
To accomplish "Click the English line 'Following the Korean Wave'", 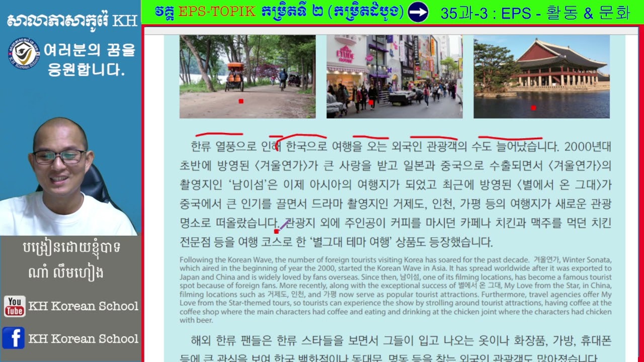I will (395, 260).
